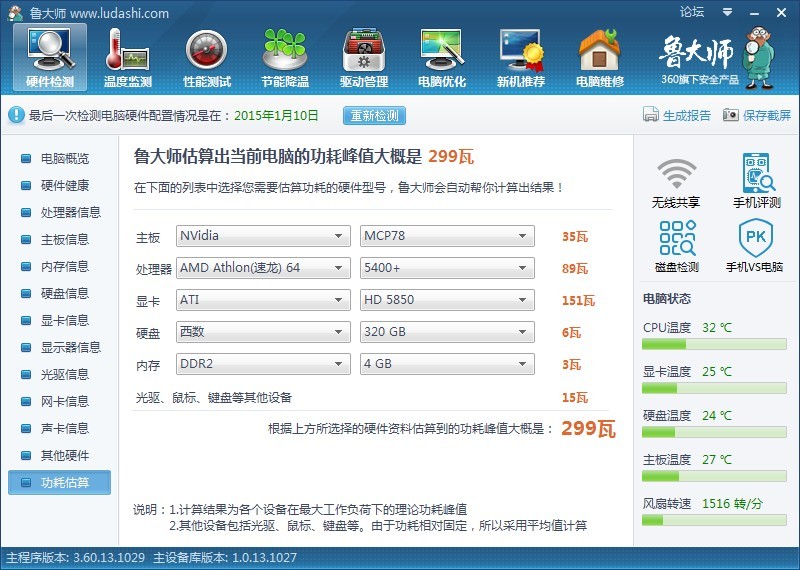
Task: Select 功耗估算 in the sidebar
Action: click(59, 482)
